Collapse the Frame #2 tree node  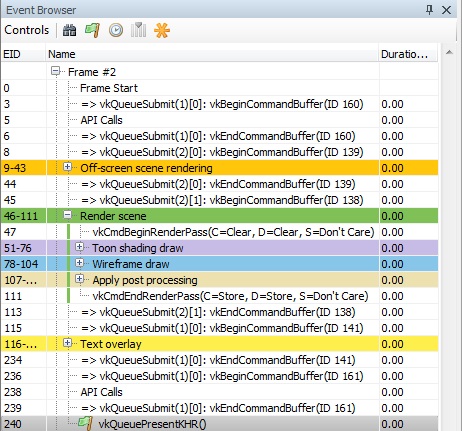click(x=56, y=71)
